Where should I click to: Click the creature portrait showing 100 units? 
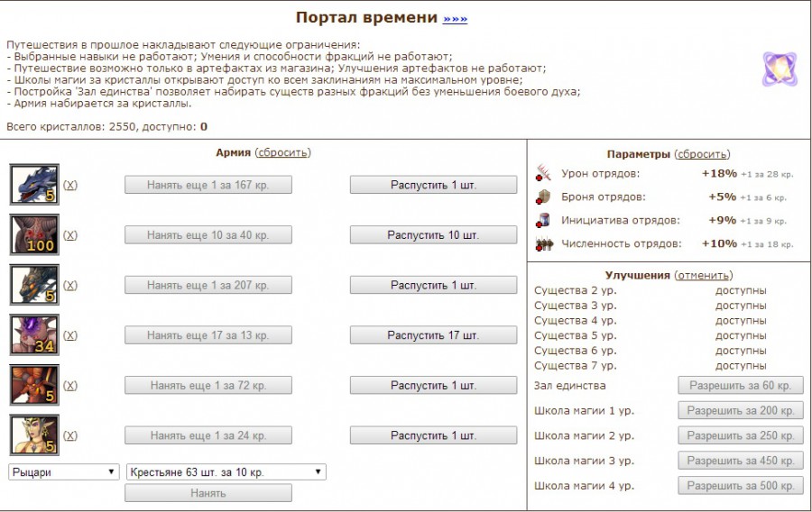(x=34, y=234)
